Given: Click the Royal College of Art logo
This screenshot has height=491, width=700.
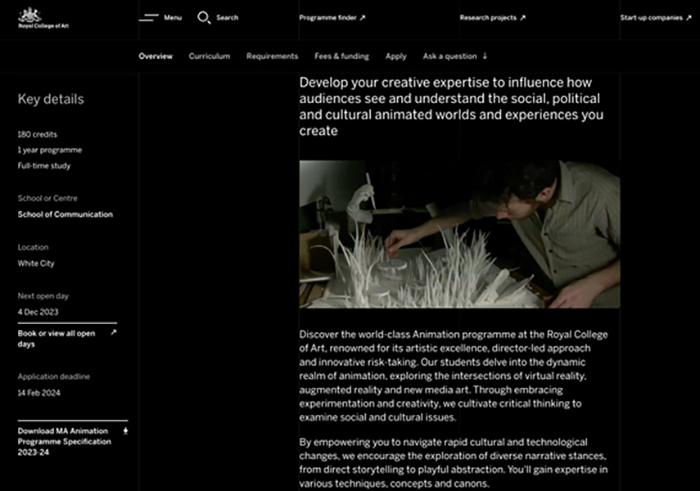Looking at the screenshot, I should [x=43, y=18].
